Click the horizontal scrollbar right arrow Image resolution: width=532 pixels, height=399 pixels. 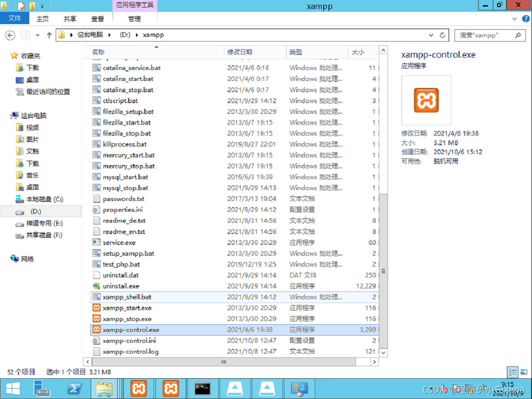(x=374, y=362)
